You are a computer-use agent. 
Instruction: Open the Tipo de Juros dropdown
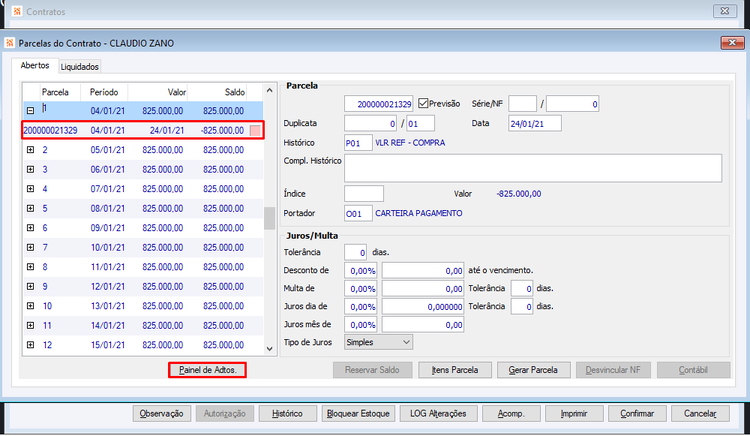[378, 342]
